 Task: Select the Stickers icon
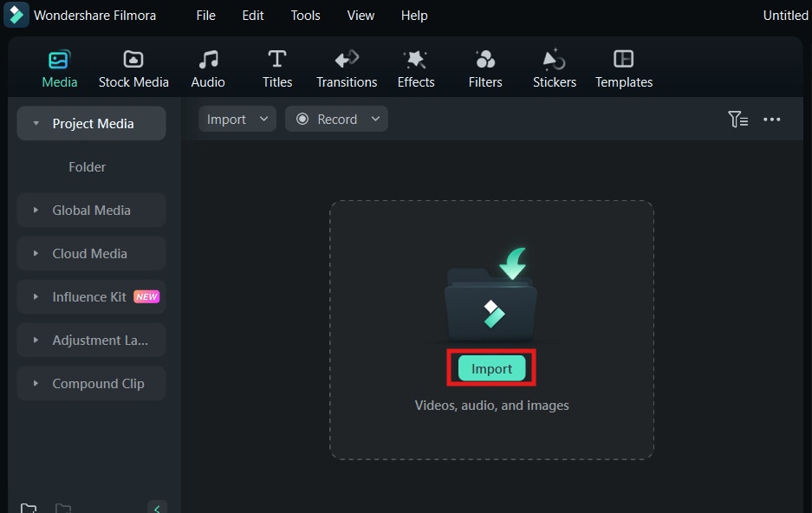(554, 59)
